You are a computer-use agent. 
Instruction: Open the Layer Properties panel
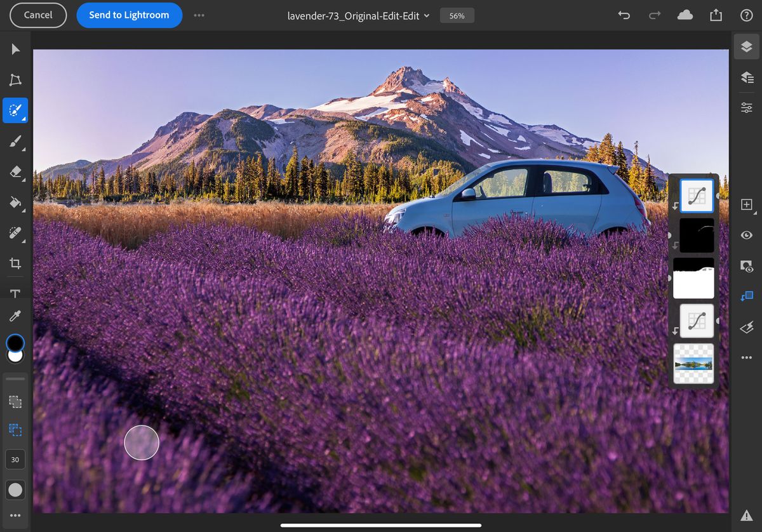(746, 77)
